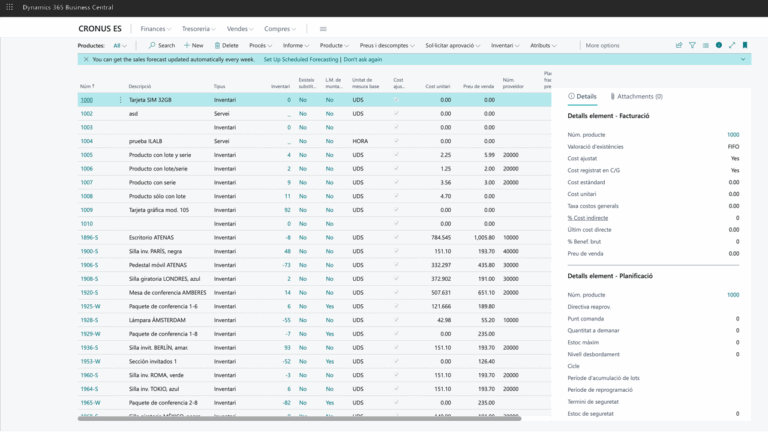768x432 pixels.
Task: Toggle Cost ajustat checkbox for item 1928-S
Action: tap(397, 320)
